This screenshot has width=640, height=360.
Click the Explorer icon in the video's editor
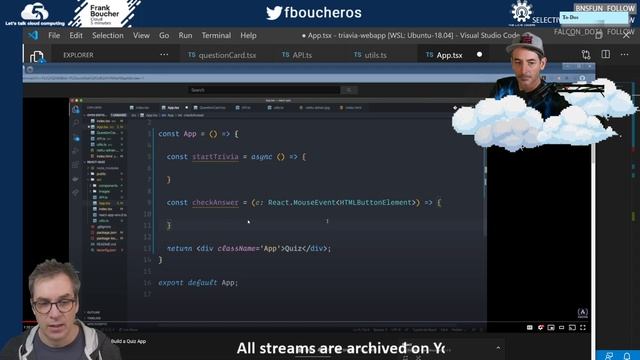click(x=76, y=110)
